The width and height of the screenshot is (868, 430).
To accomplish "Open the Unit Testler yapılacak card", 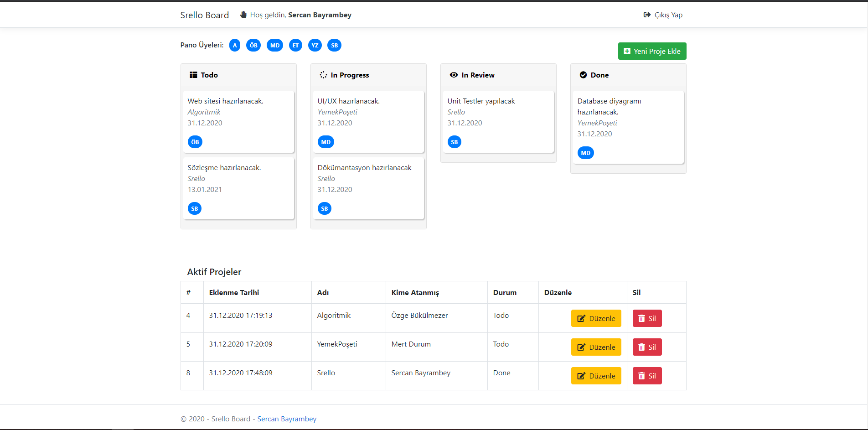I will (498, 122).
